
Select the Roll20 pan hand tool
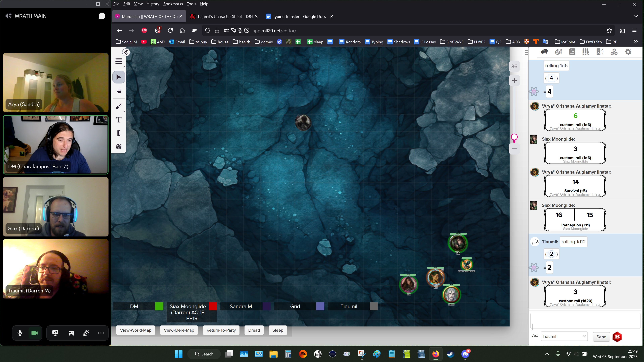coord(119,90)
